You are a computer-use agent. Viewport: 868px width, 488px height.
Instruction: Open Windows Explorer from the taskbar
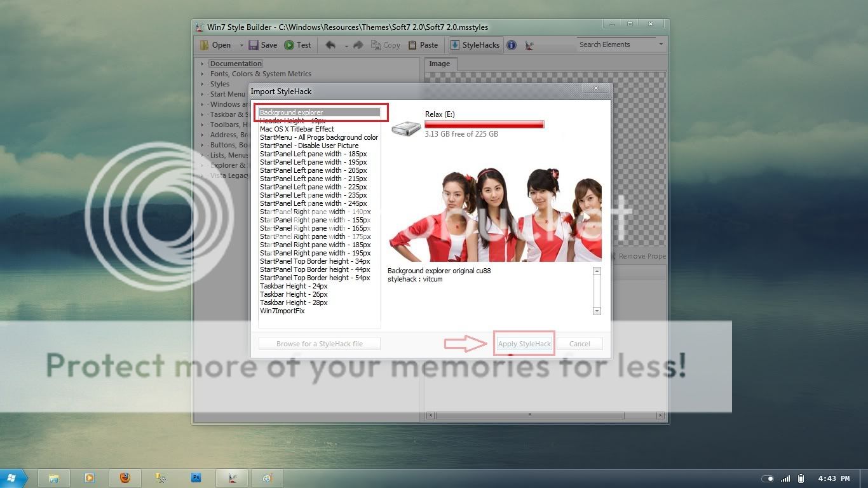coord(54,478)
